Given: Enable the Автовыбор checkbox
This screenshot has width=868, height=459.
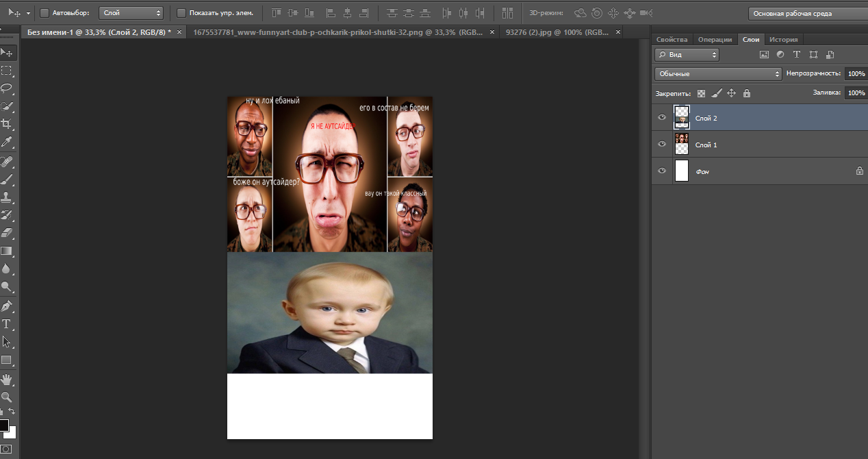Looking at the screenshot, I should 44,13.
